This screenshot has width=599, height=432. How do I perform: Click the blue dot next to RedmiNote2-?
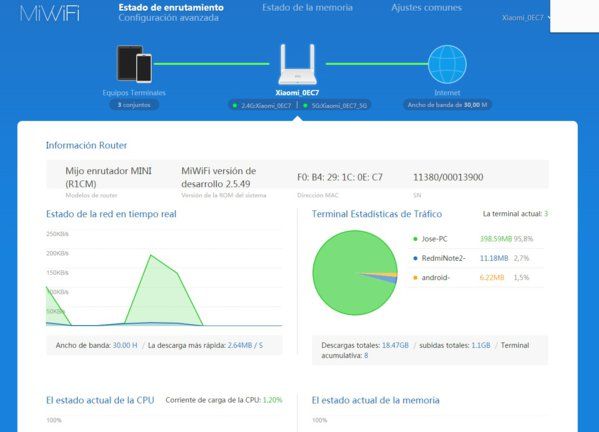(x=415, y=259)
